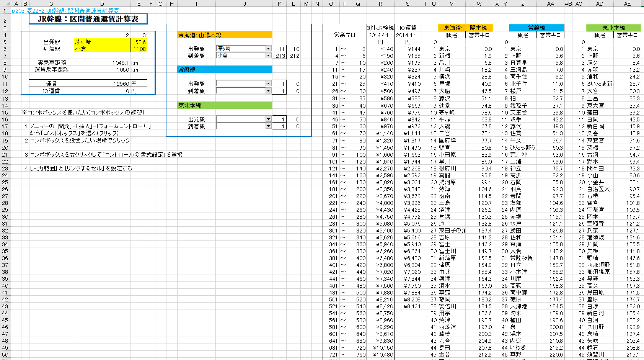Select the 運賃乗車距離 value 1050
The width and height of the screenshot is (644, 360).
(x=123, y=70)
